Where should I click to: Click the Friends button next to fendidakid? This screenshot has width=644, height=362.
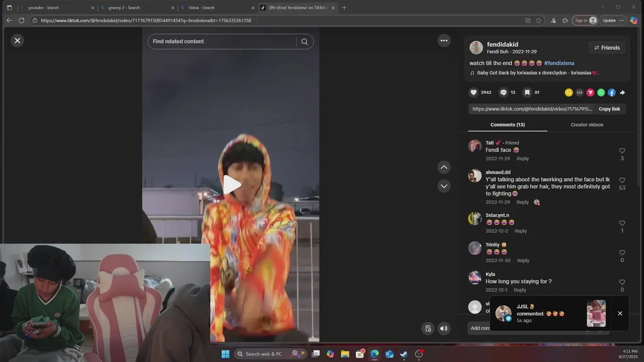pyautogui.click(x=607, y=48)
